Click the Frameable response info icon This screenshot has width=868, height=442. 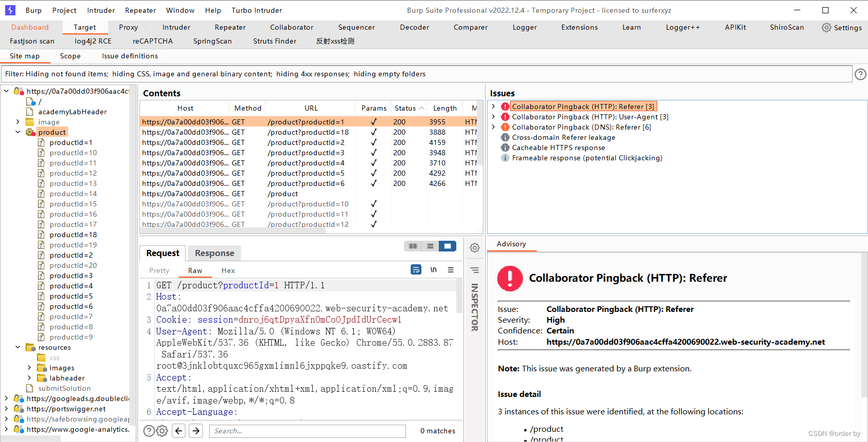(505, 158)
